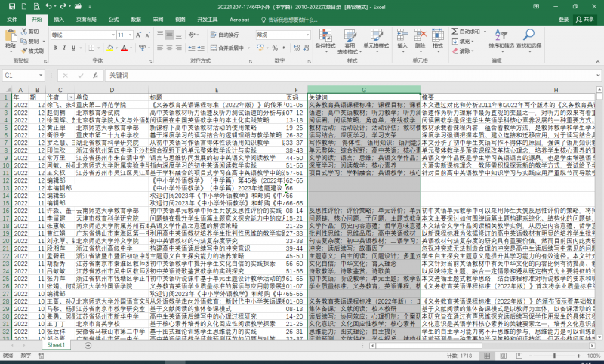Screen dimensions: 604x364
Task: Open filter dropdown on column C header
Action: click(x=70, y=97)
